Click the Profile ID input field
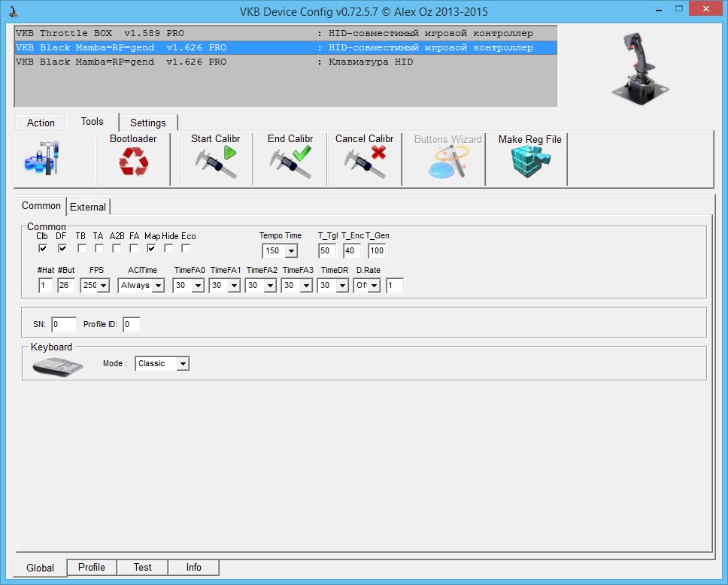 (132, 325)
